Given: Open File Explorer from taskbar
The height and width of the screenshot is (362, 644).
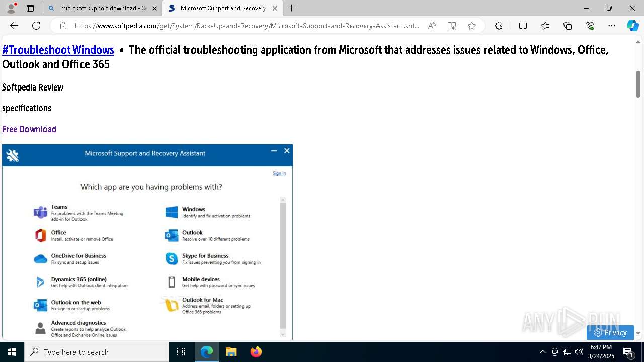Looking at the screenshot, I should pos(231,352).
